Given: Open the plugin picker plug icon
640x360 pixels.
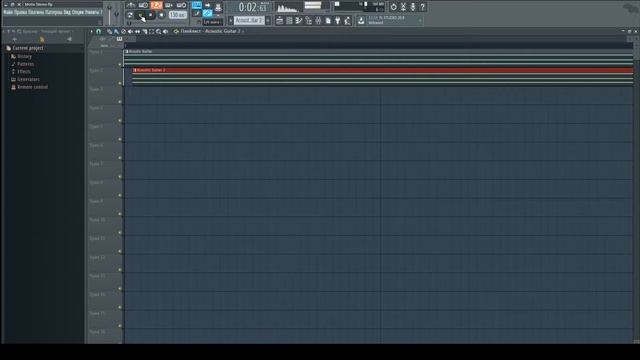Looking at the screenshot, I should tap(338, 20).
